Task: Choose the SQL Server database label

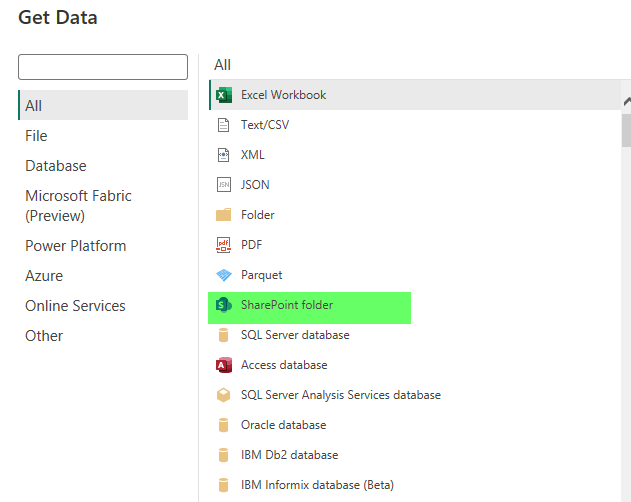Action: [x=295, y=335]
